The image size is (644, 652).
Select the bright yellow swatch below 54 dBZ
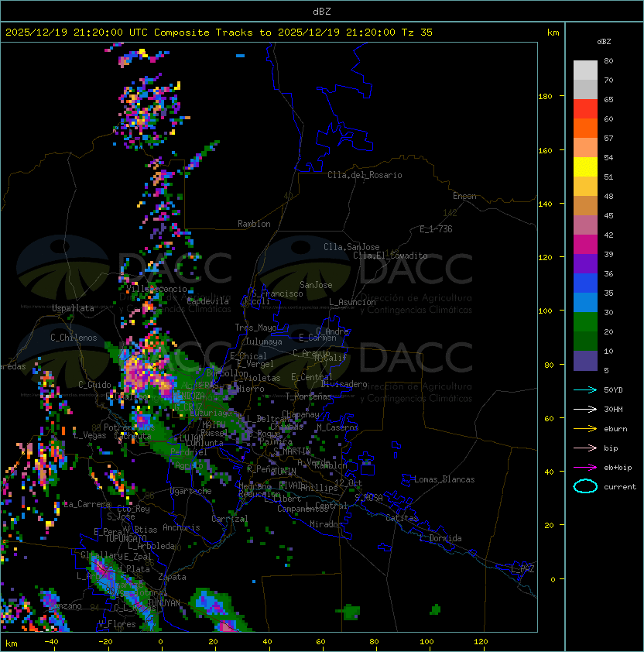(x=585, y=166)
